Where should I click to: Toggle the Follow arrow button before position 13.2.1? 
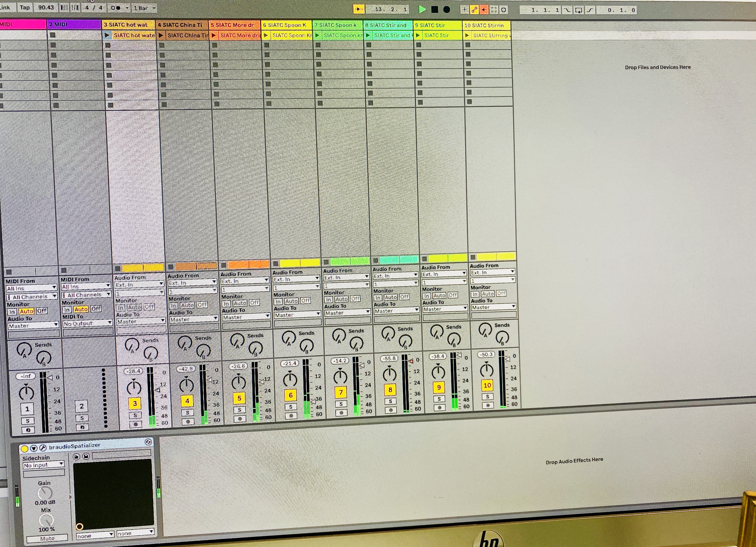[x=359, y=9]
